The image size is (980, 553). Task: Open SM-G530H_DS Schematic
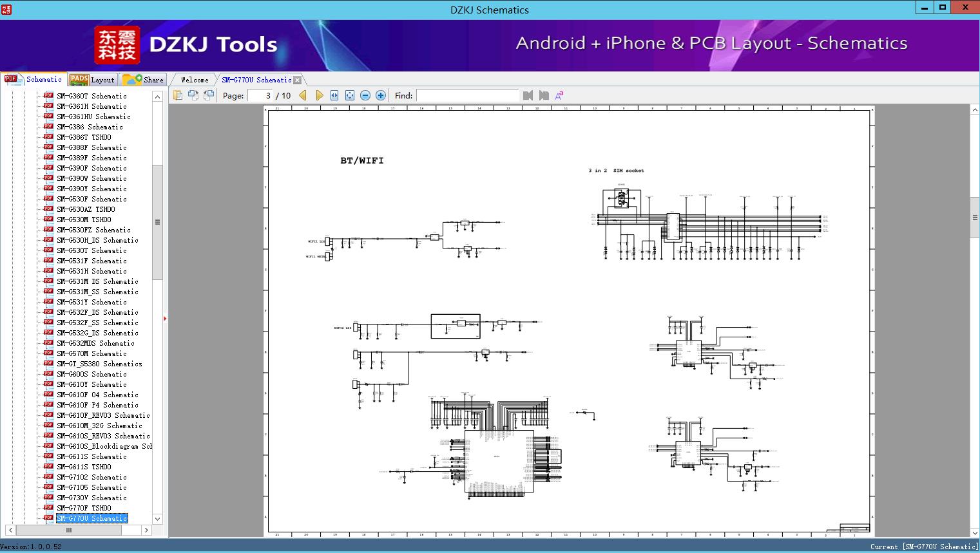(x=97, y=240)
